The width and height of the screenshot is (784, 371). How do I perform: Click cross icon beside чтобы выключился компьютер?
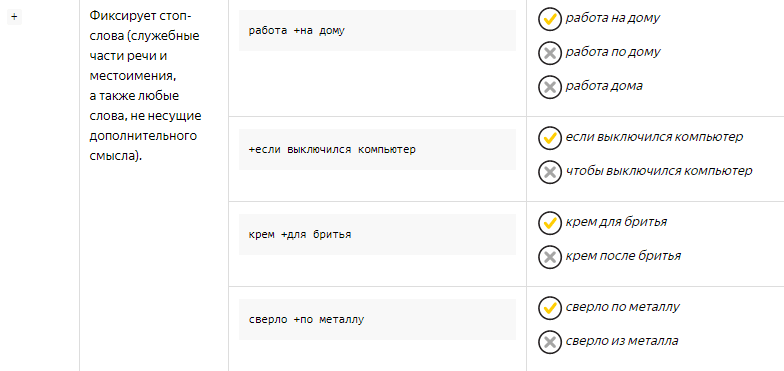(x=550, y=172)
